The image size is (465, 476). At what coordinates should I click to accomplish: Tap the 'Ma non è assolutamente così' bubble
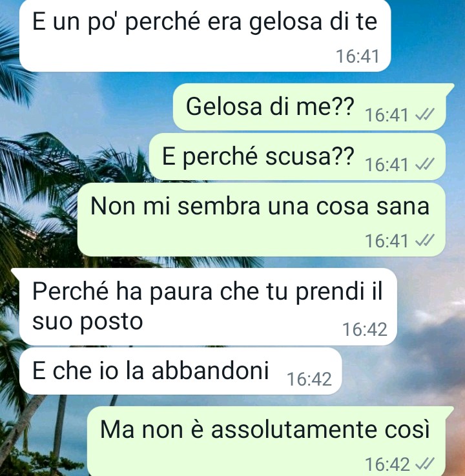pos(267,441)
